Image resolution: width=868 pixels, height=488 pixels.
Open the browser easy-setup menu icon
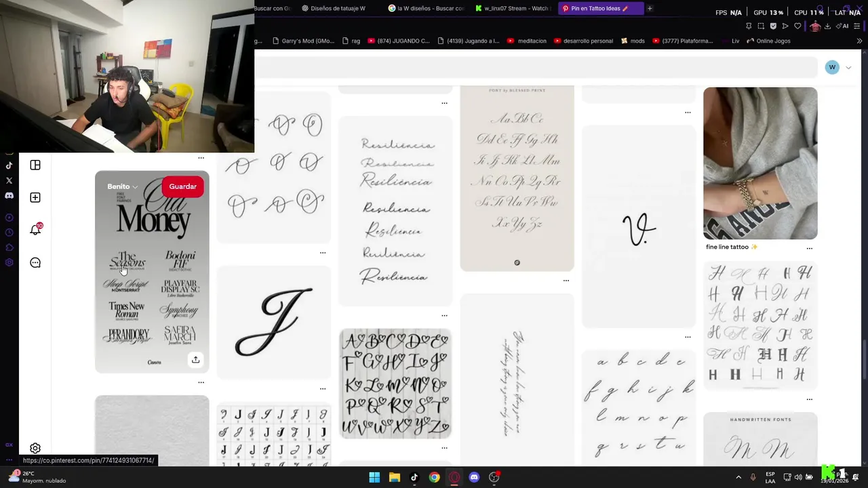[x=859, y=26]
